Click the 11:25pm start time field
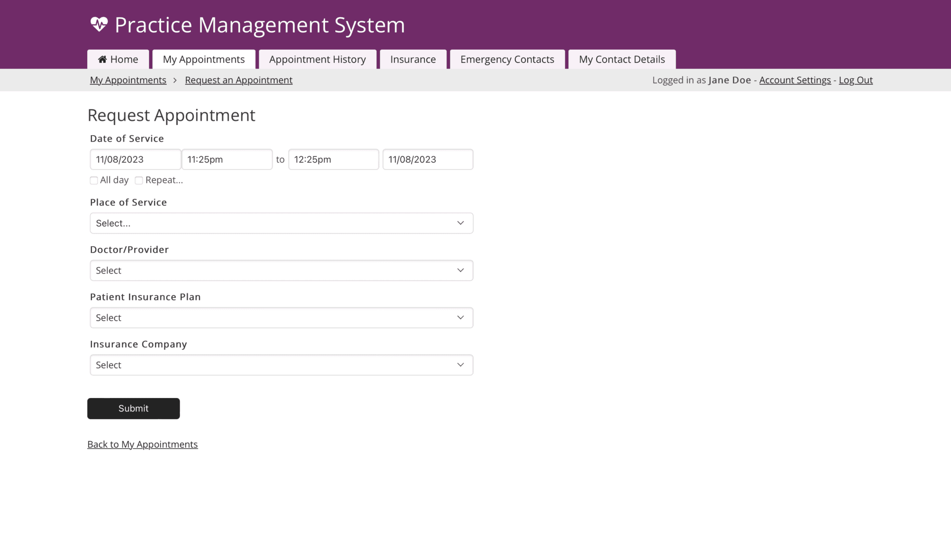This screenshot has height=560, width=951. [227, 159]
